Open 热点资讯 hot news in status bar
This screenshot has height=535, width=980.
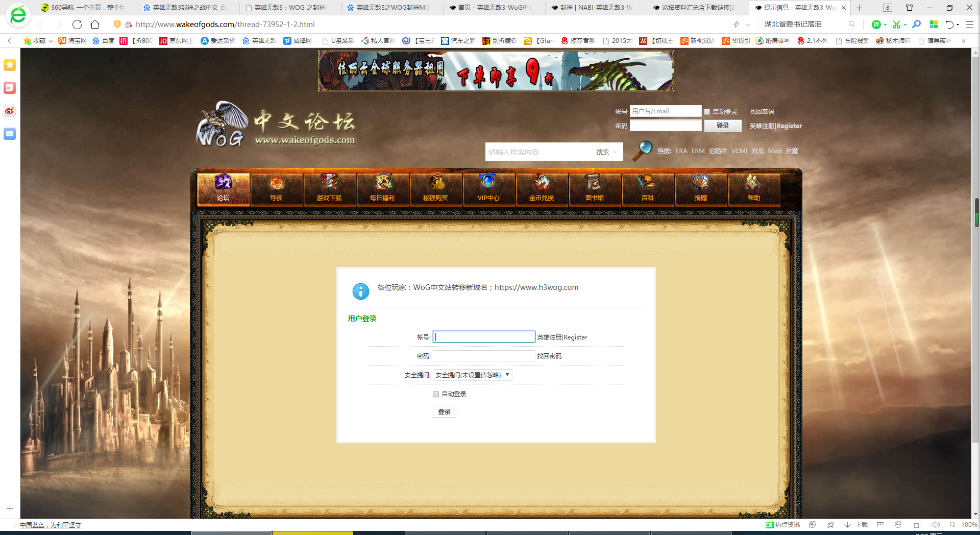(783, 525)
